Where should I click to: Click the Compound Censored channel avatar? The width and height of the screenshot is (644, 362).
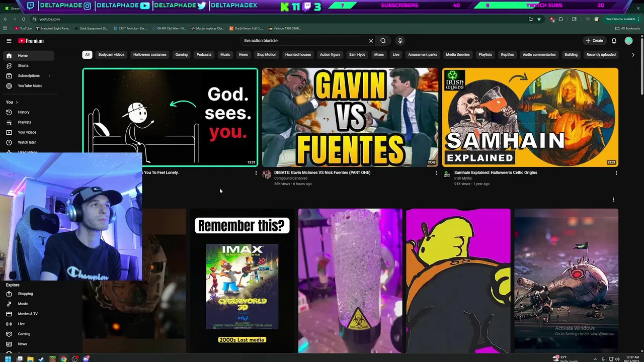(267, 174)
